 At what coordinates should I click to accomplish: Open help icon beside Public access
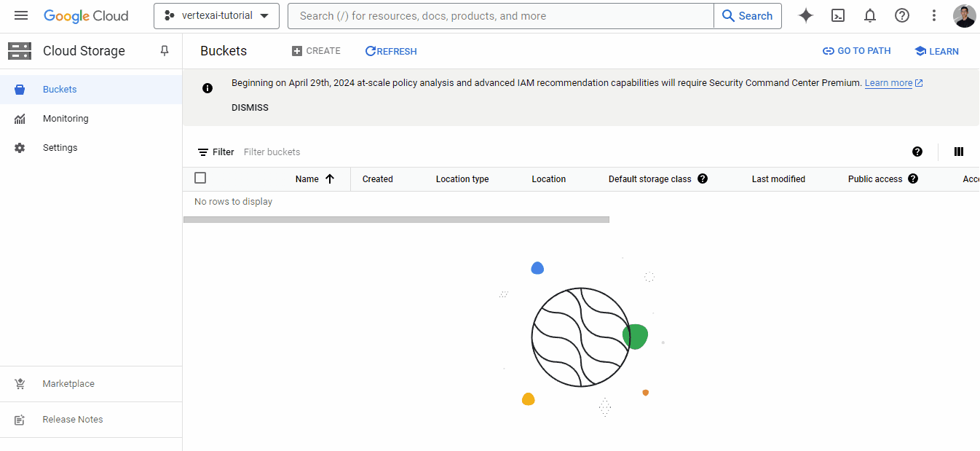(x=913, y=179)
